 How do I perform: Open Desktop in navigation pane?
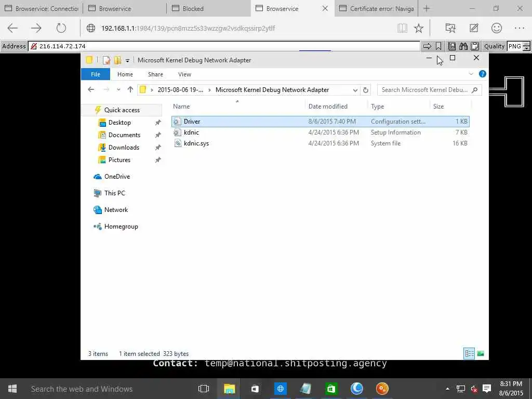click(x=119, y=123)
